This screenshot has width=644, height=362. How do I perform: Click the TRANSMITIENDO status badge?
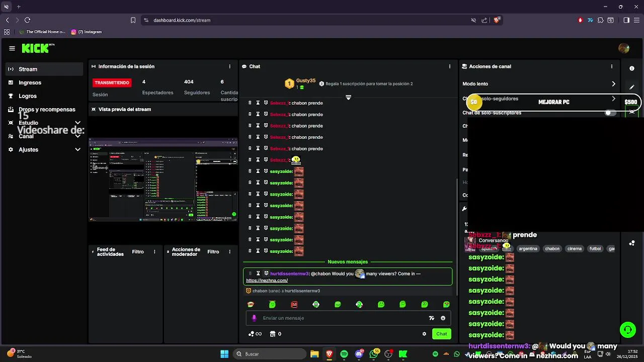[112, 82]
